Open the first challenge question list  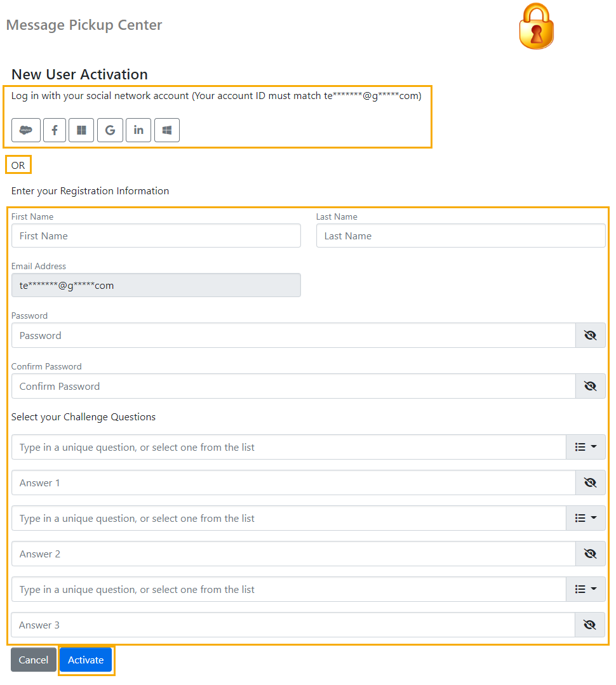click(x=586, y=447)
